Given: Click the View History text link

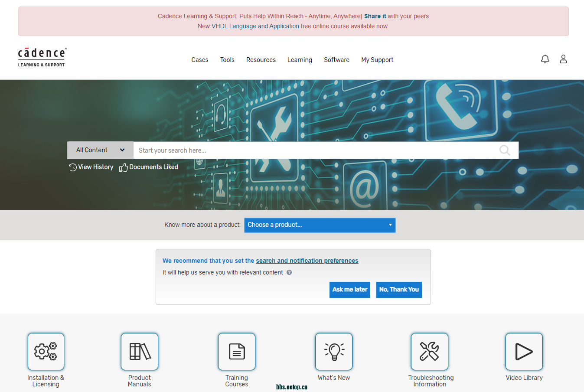Looking at the screenshot, I should [95, 167].
